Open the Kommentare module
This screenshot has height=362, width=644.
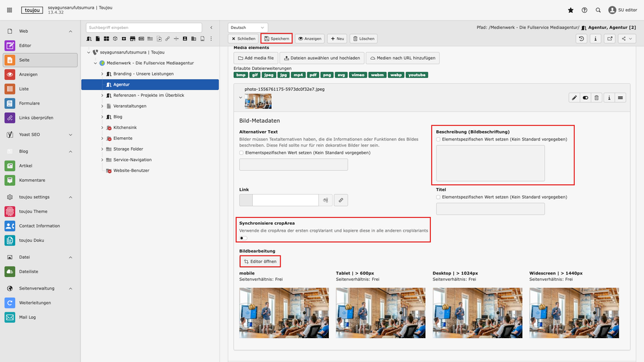(x=40, y=180)
